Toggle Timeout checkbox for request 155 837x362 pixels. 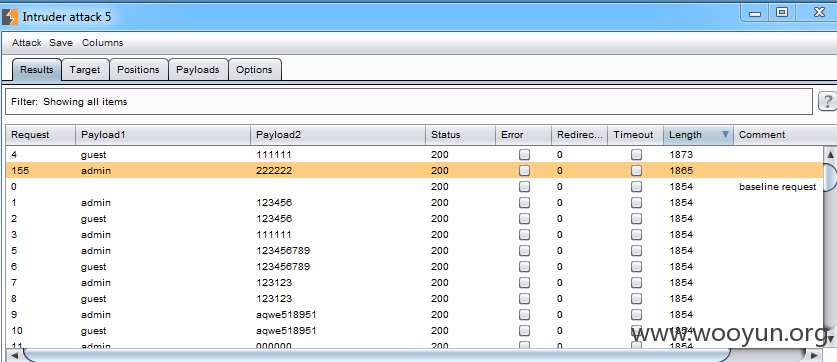point(636,171)
